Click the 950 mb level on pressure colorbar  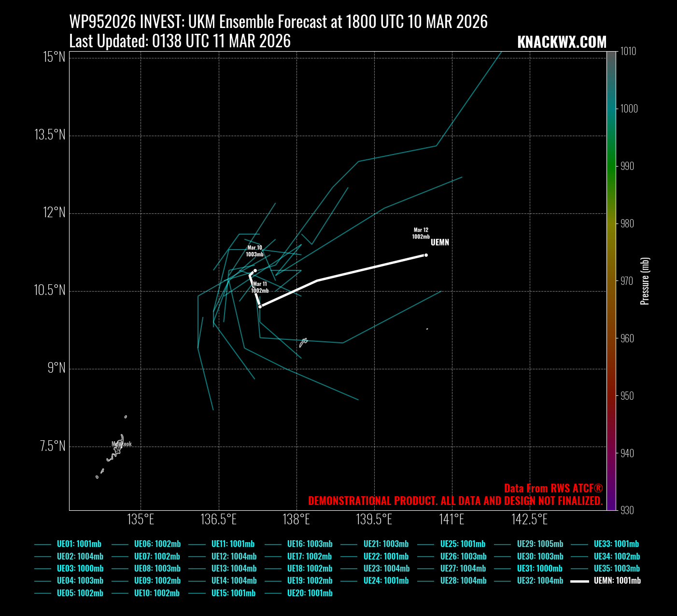point(611,396)
